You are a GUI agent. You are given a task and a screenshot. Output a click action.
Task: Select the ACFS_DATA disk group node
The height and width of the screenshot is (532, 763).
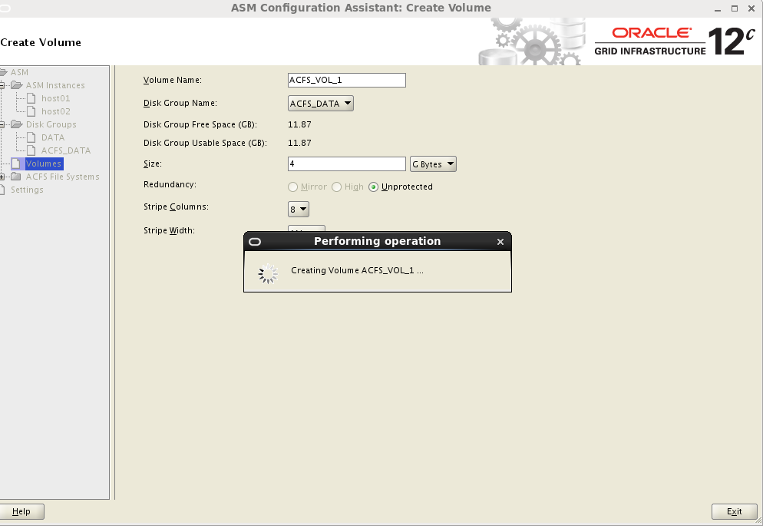click(66, 151)
